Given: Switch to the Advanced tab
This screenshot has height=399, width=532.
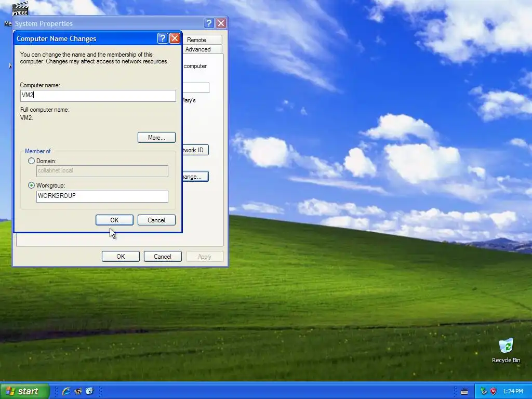Looking at the screenshot, I should coord(200,49).
